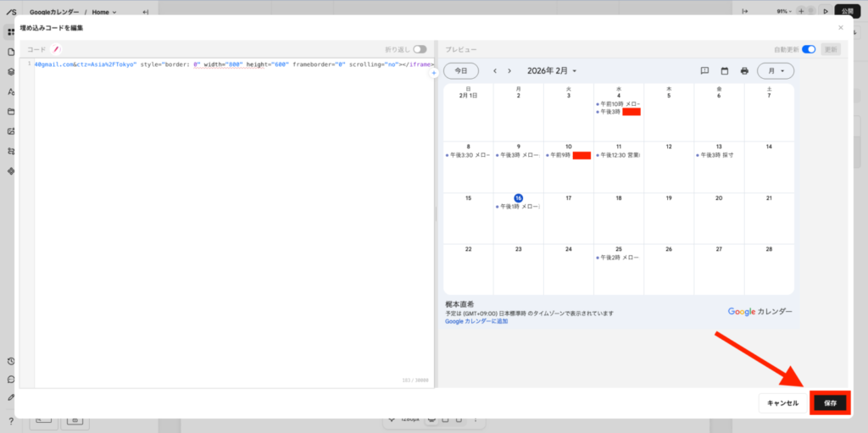Open the help question mark icon
This screenshot has height=433, width=868.
[10, 421]
